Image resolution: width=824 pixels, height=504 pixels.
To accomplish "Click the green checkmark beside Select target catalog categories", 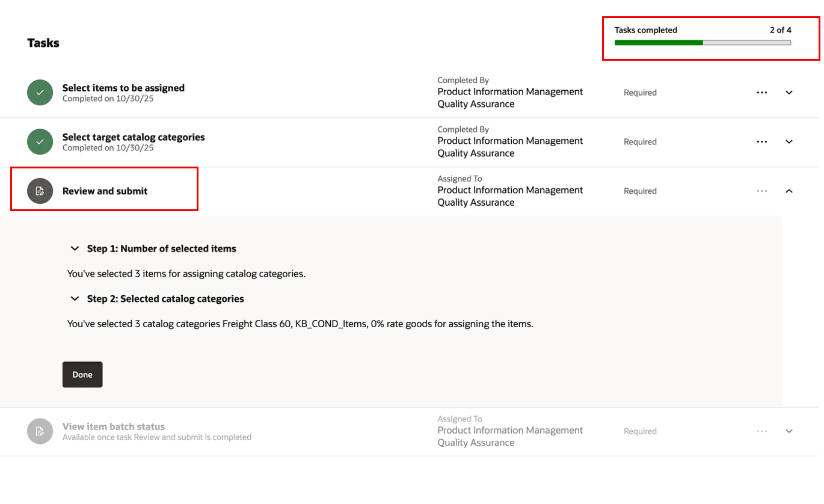I will coord(40,142).
